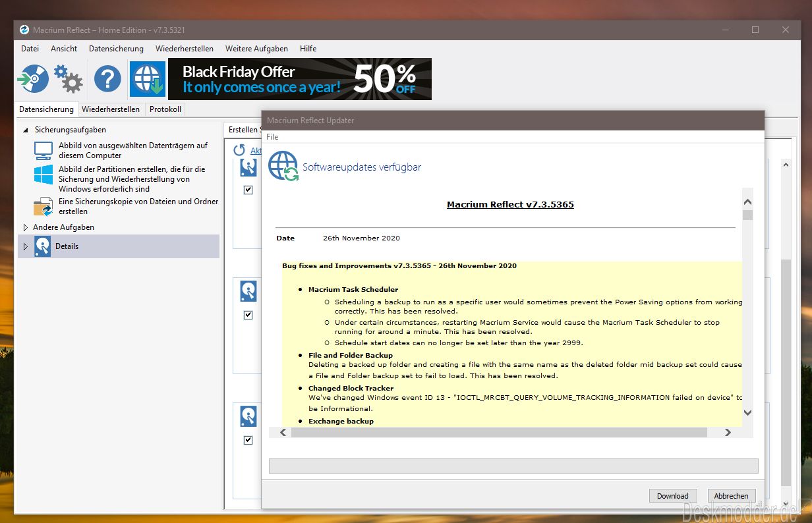
Task: Switch to the Protokoll tab
Action: 165,109
